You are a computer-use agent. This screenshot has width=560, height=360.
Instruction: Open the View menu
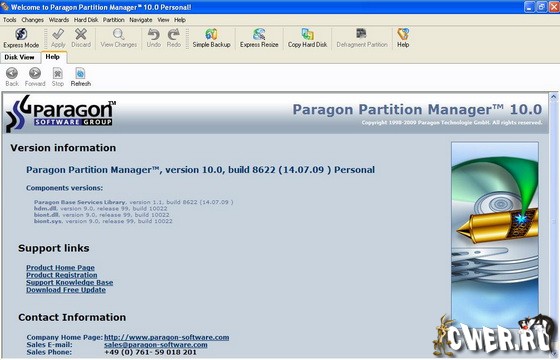[163, 20]
